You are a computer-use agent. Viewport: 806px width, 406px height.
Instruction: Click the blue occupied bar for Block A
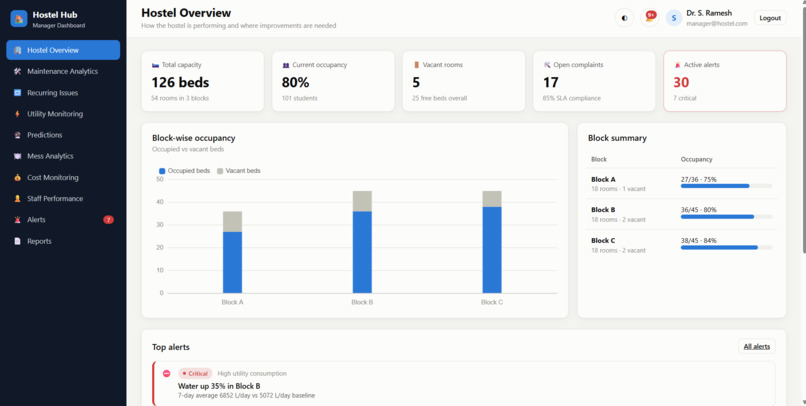click(x=232, y=263)
